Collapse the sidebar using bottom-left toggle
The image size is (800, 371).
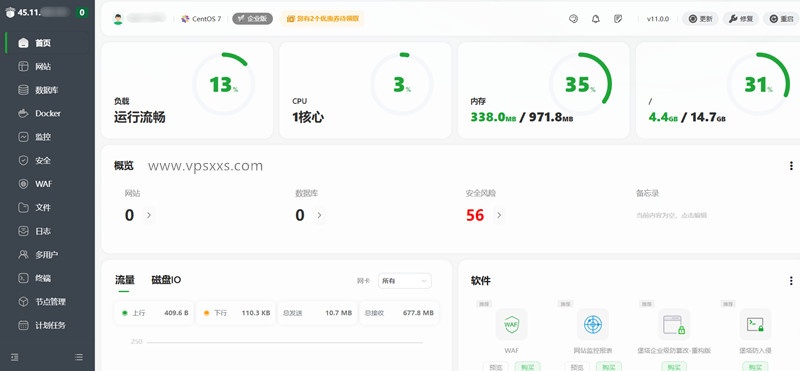pyautogui.click(x=15, y=357)
